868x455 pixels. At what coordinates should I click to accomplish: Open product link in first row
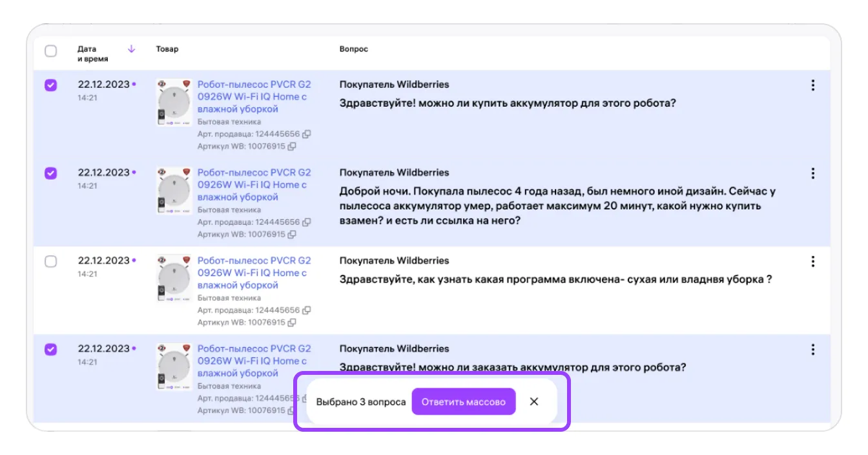click(x=253, y=97)
